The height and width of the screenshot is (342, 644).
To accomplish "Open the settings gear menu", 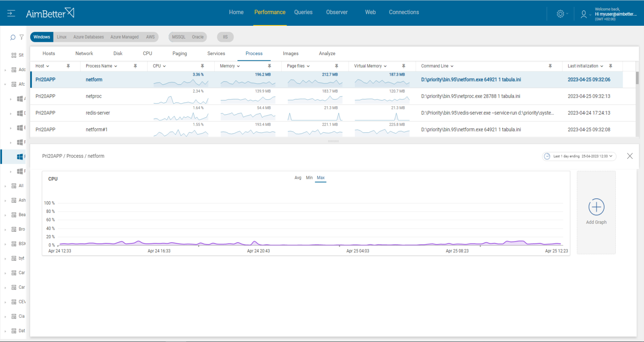I will pyautogui.click(x=560, y=14).
